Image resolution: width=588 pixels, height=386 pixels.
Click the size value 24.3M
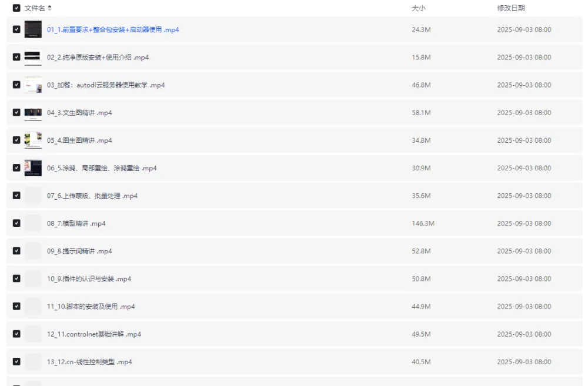click(421, 29)
